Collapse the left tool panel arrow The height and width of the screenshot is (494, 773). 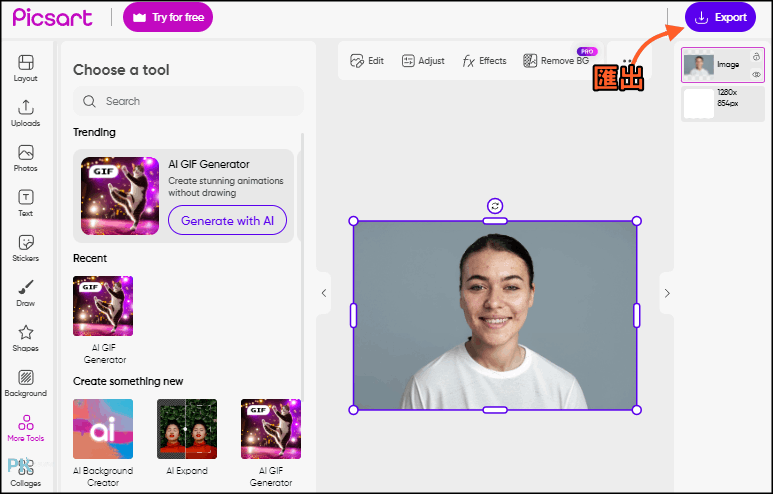tap(324, 293)
